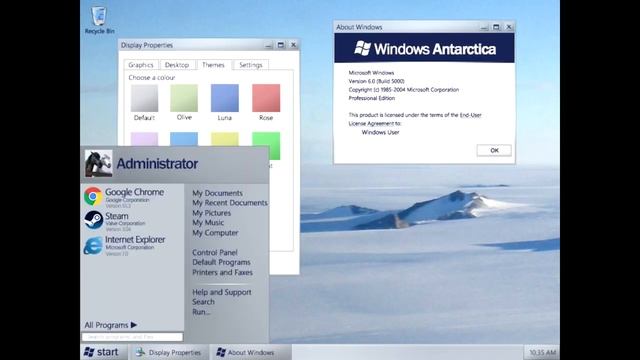Viewport: 640px width, 360px height.
Task: Close the Display Properties window
Action: 293,45
